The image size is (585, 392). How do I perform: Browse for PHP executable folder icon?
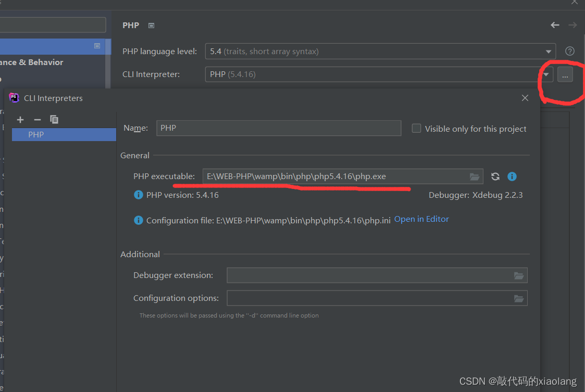(474, 177)
